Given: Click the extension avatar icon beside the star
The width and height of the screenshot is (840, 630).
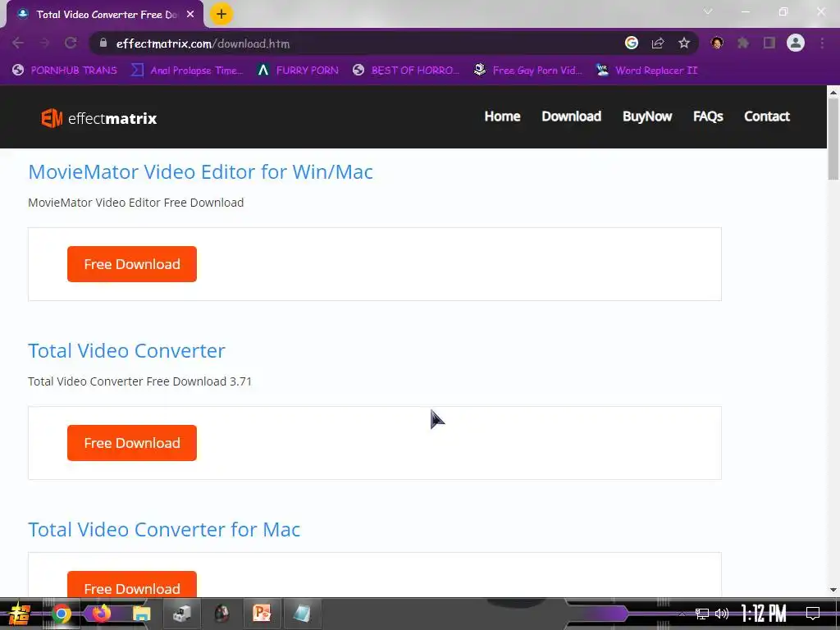Looking at the screenshot, I should (x=717, y=43).
